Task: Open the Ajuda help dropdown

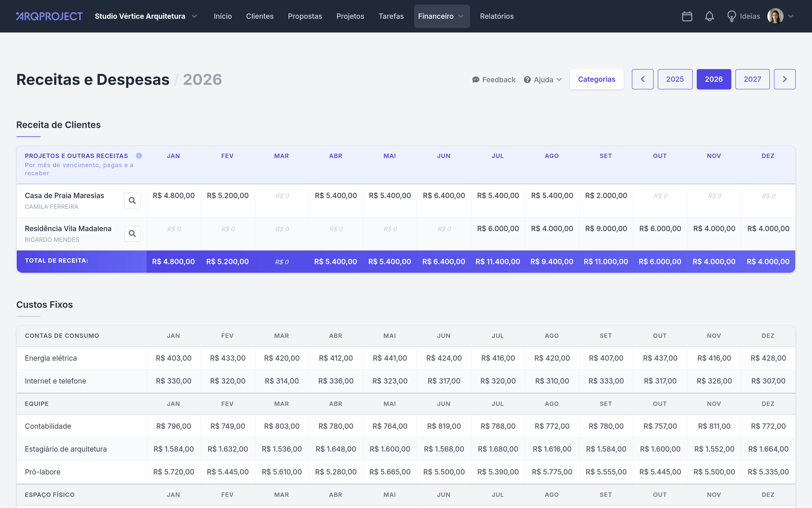Action: click(x=543, y=80)
